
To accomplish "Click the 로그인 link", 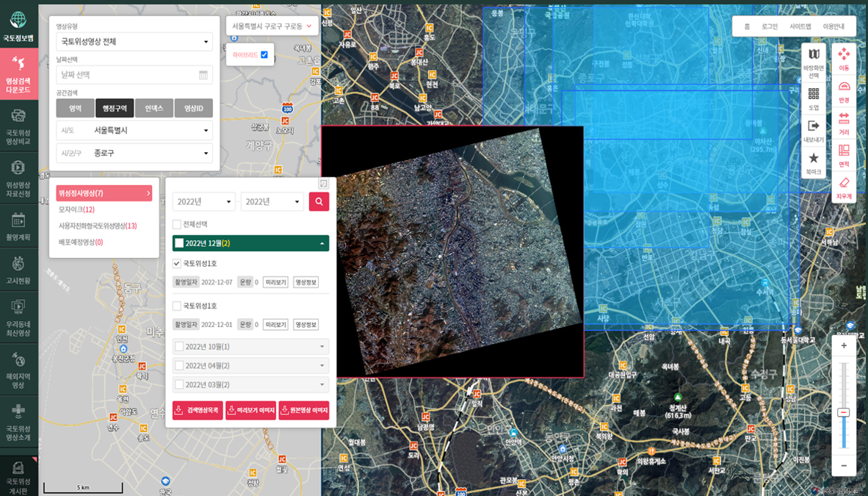I will 770,26.
